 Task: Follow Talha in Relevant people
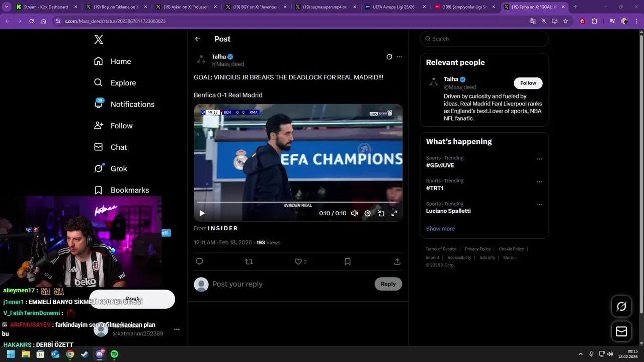[528, 83]
